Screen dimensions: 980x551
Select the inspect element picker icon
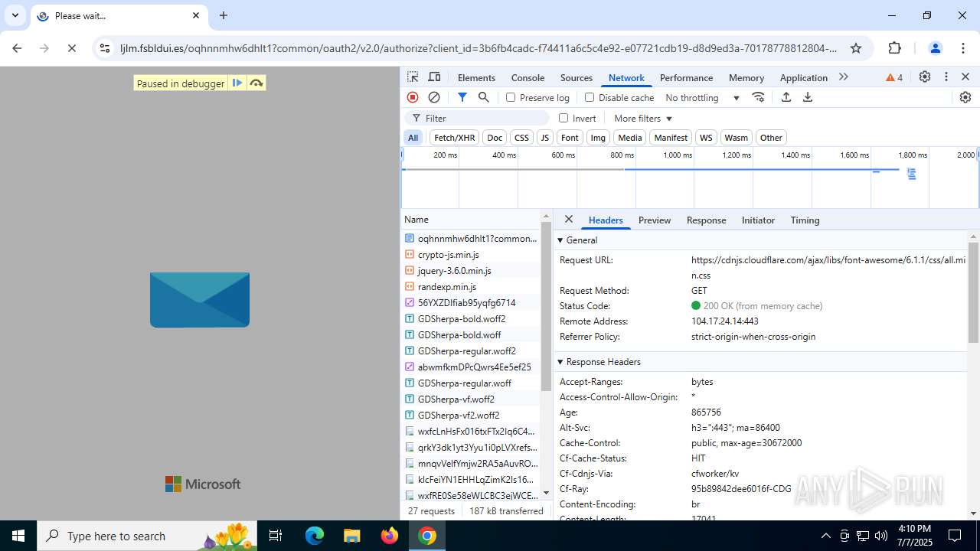point(413,77)
